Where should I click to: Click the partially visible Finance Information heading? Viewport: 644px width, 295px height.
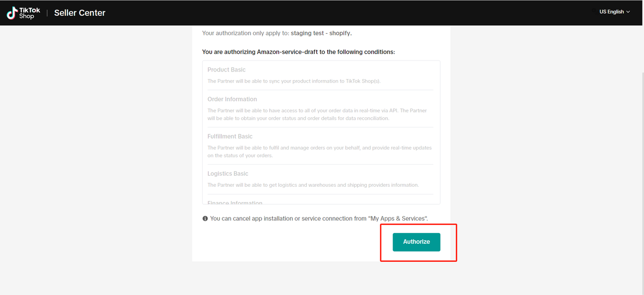(x=235, y=203)
